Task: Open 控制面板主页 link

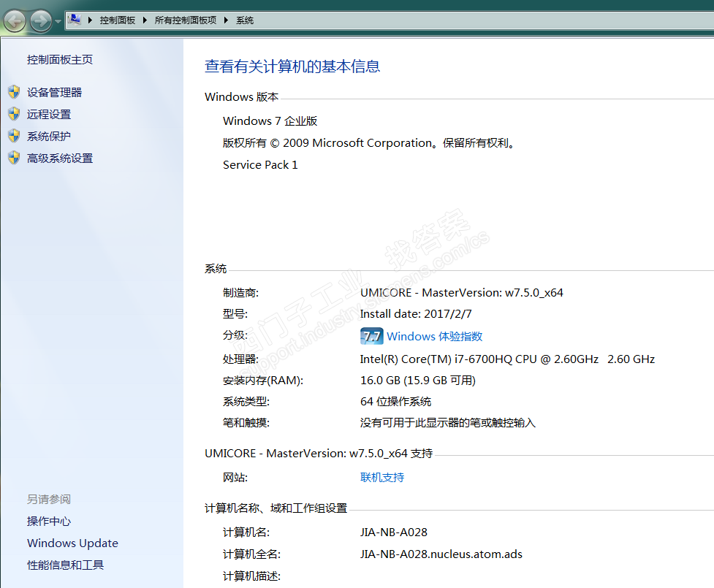Action: (60, 60)
